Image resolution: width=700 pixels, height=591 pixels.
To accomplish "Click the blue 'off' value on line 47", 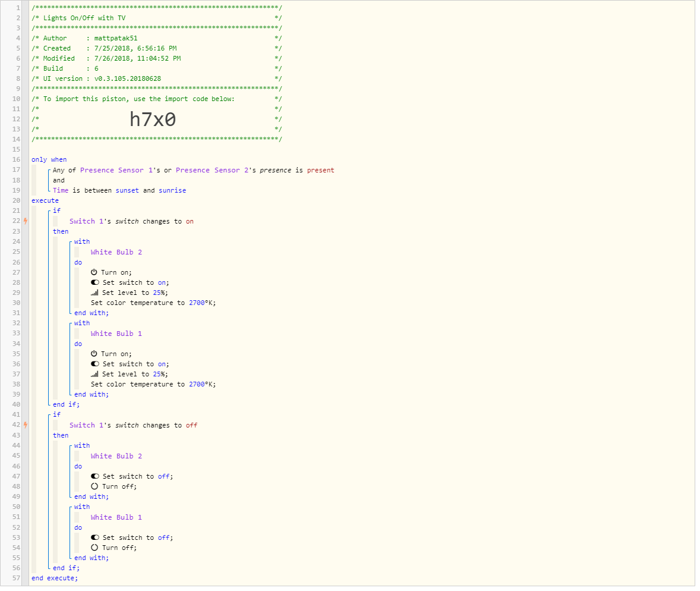I will pyautogui.click(x=163, y=477).
